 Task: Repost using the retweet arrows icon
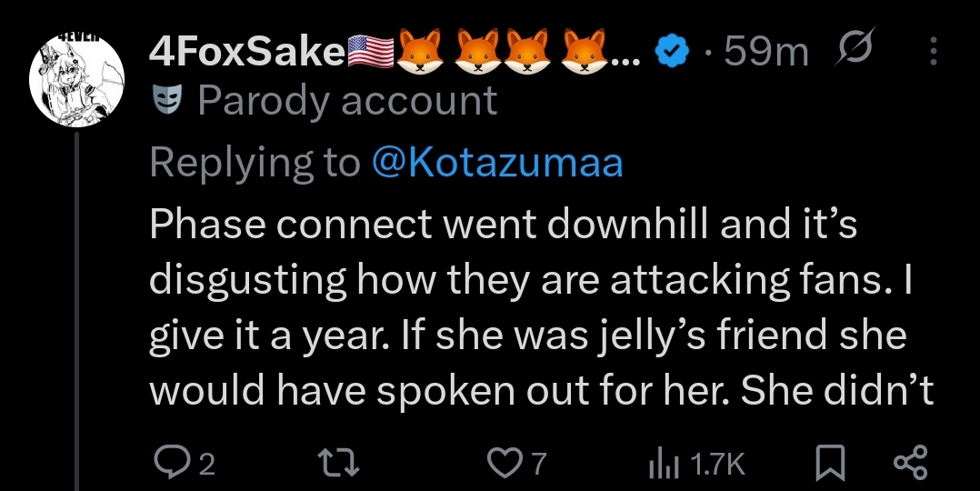pyautogui.click(x=339, y=464)
